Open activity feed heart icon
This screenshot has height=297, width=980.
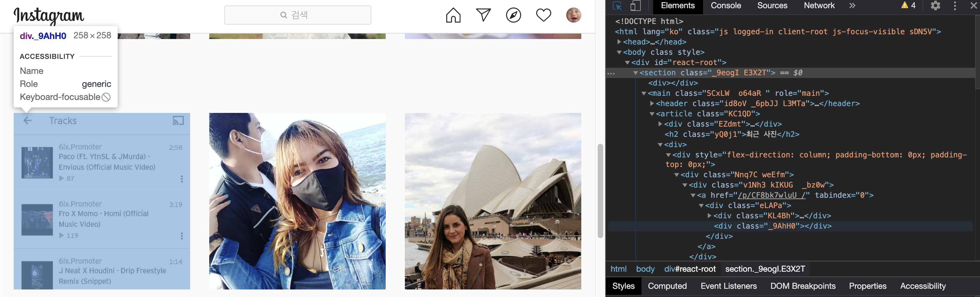click(543, 15)
